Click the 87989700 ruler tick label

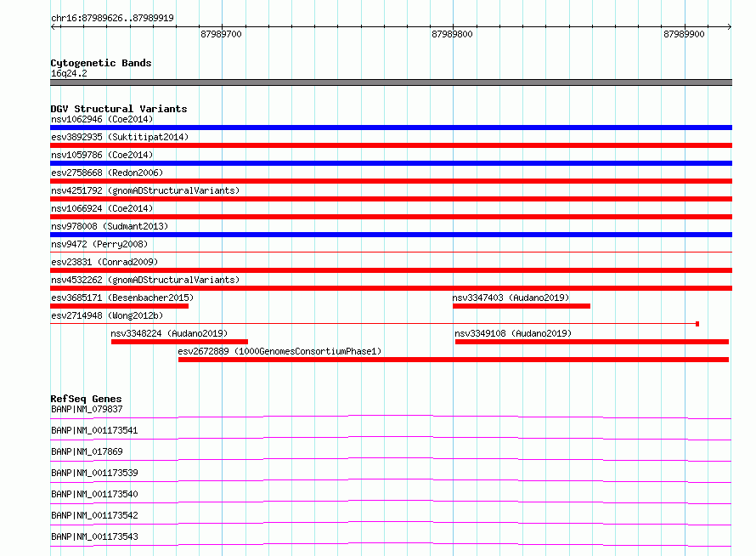point(221,34)
